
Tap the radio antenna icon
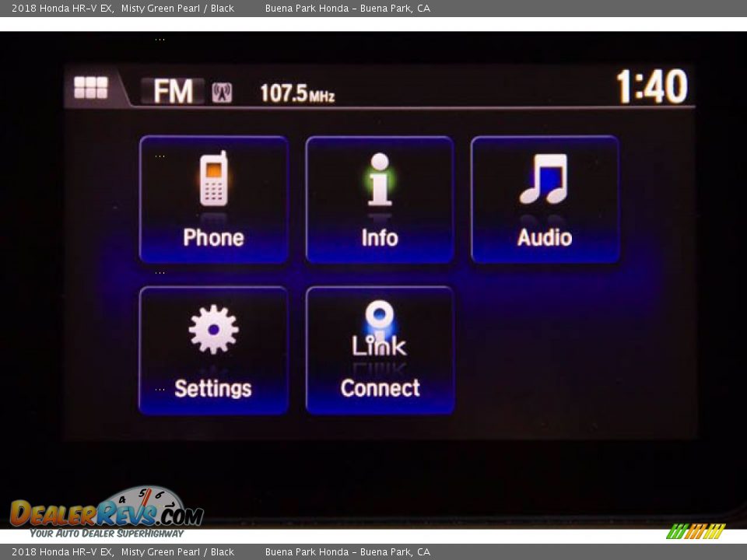[x=222, y=93]
